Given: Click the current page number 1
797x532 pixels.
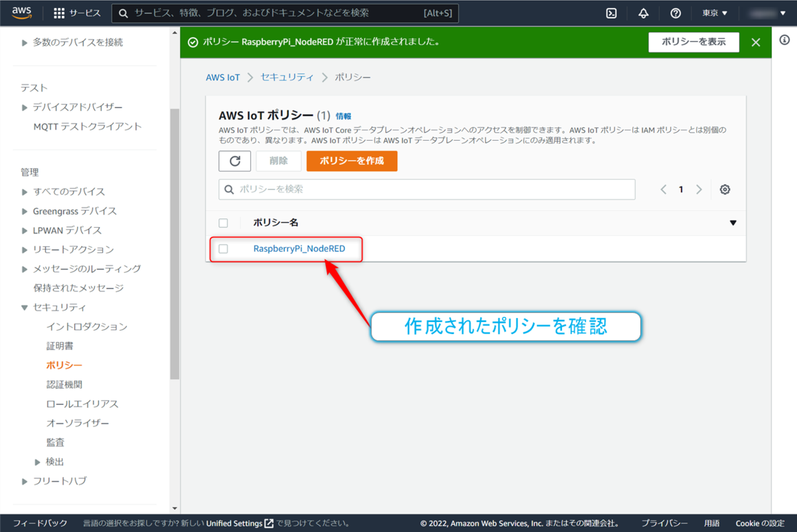Looking at the screenshot, I should [x=681, y=189].
